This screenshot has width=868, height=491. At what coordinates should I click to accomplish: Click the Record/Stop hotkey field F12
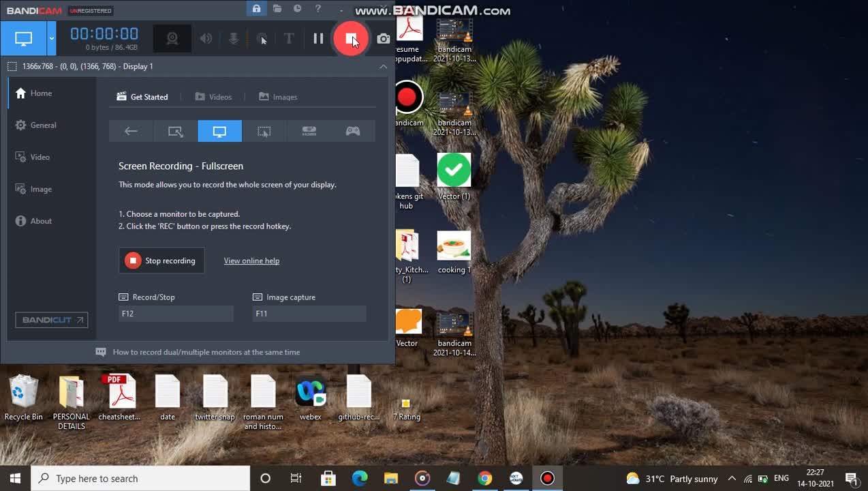coord(176,314)
